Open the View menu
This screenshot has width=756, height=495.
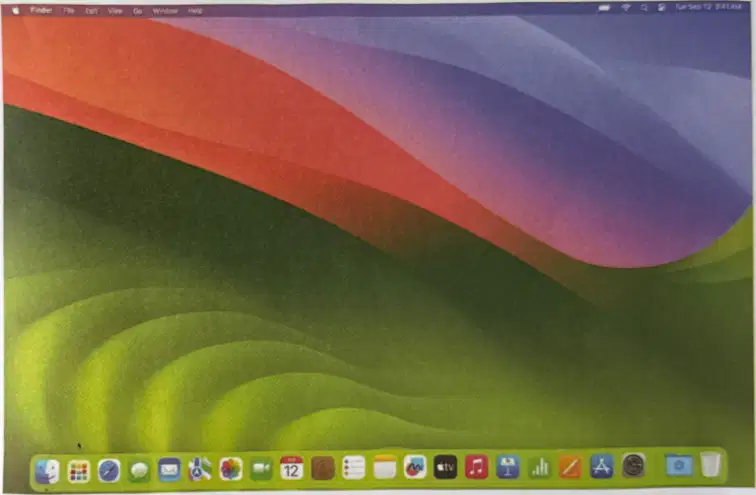tap(115, 11)
